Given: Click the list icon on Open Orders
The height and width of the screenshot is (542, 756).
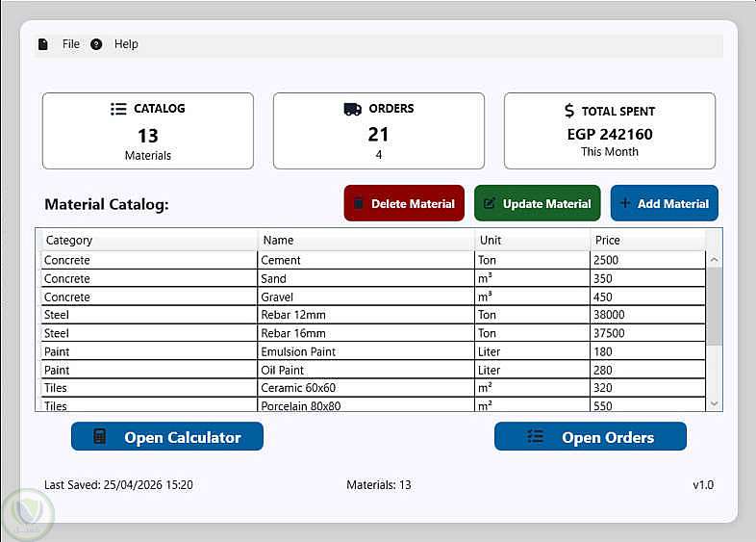Looking at the screenshot, I should [535, 436].
